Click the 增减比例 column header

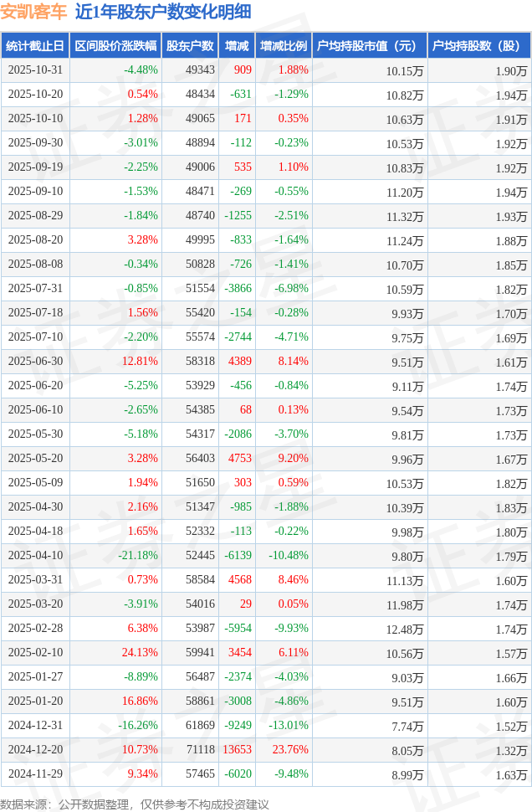pos(283,46)
